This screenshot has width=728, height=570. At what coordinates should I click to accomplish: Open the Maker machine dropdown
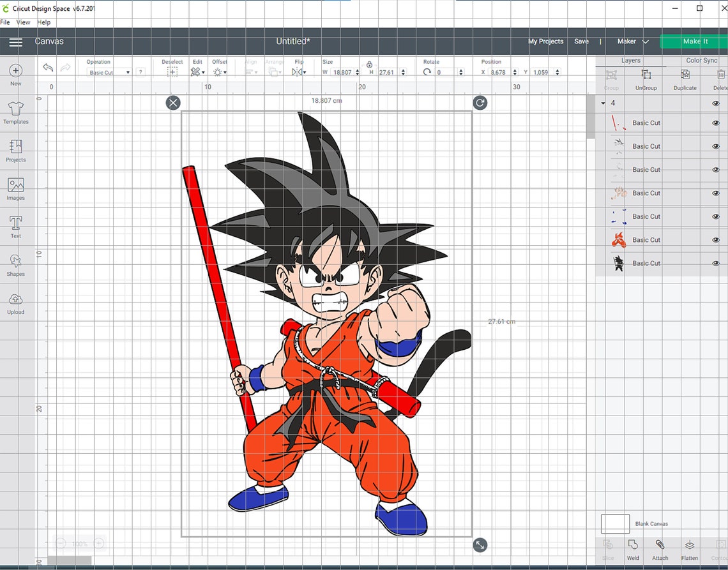point(633,41)
